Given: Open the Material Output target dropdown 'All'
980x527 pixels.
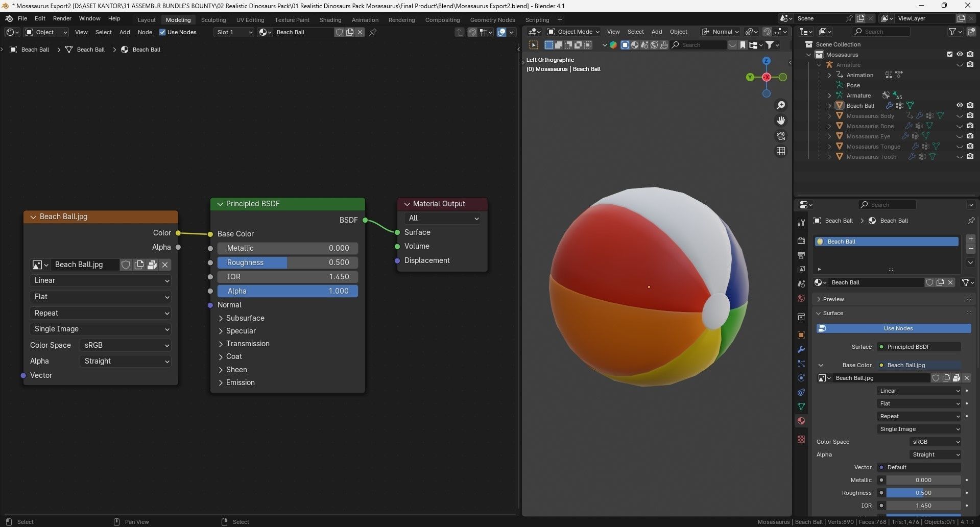Looking at the screenshot, I should [x=442, y=218].
